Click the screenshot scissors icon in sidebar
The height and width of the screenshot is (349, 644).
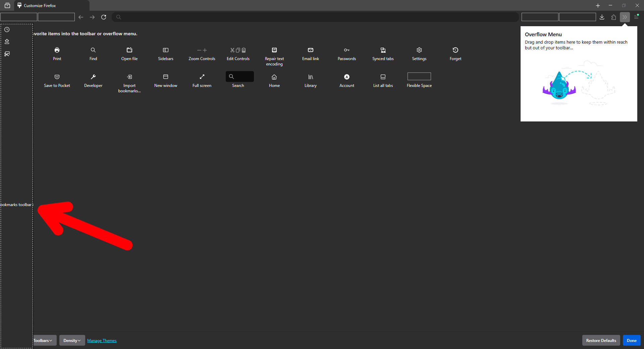pos(7,54)
